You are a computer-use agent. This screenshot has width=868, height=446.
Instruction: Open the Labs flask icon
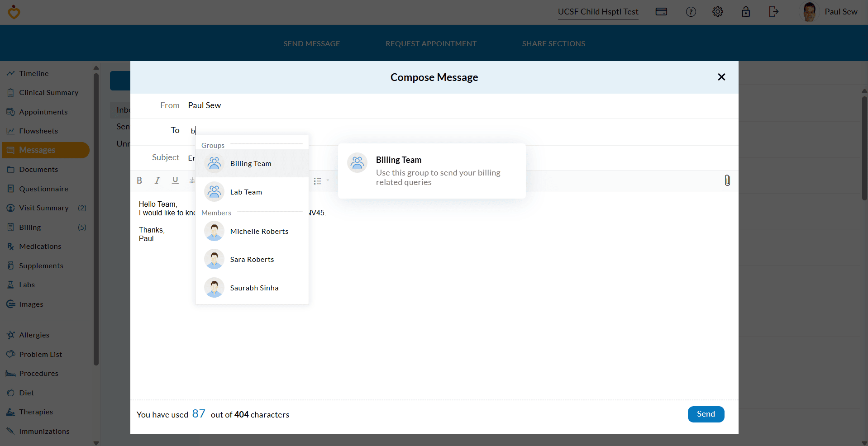coord(10,285)
